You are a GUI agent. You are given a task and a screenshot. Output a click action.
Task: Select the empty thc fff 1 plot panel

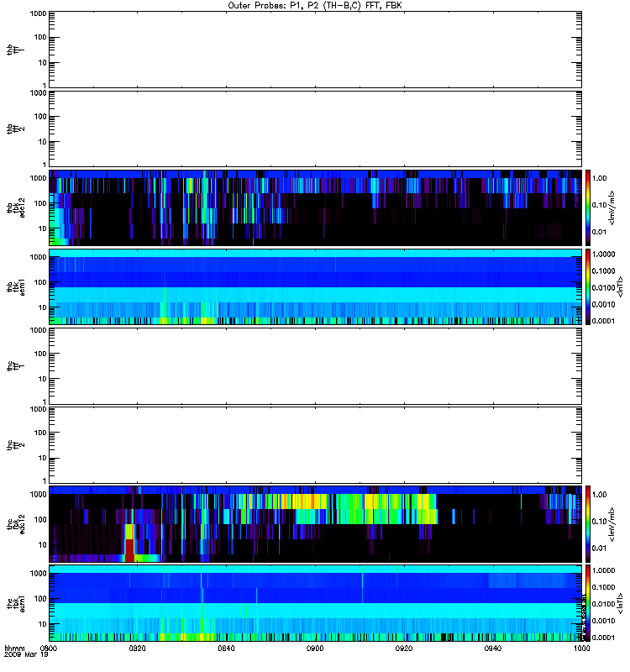coord(315,366)
